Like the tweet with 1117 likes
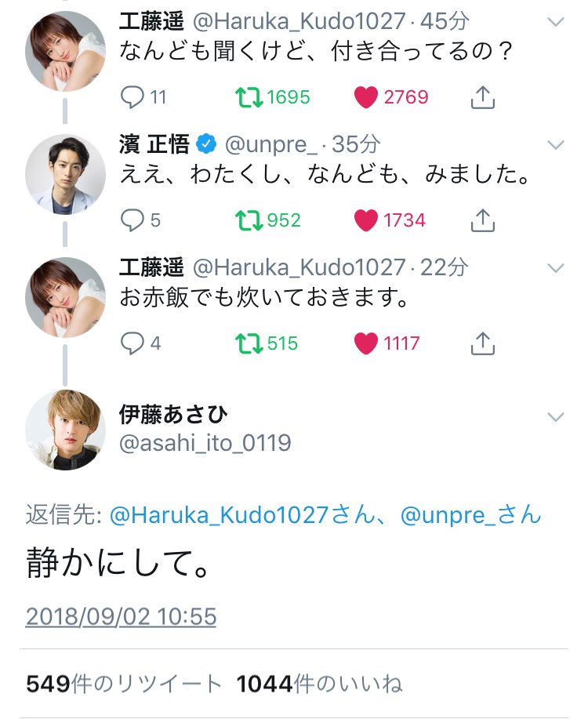 (x=366, y=343)
